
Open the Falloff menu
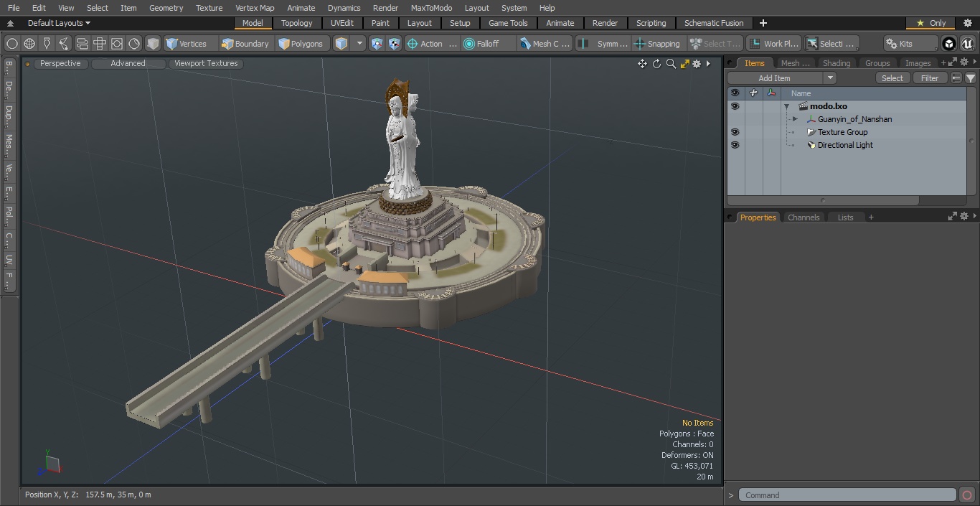(x=489, y=44)
